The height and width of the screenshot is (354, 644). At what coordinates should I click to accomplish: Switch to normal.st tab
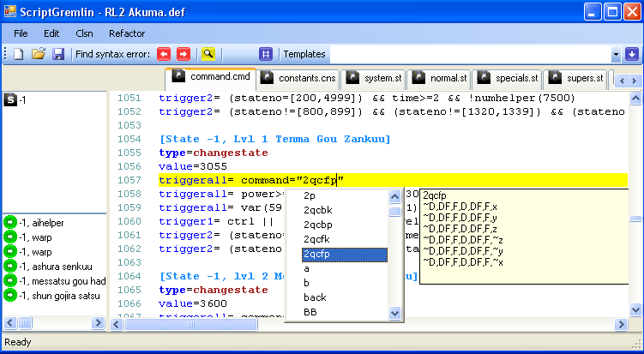click(x=439, y=79)
